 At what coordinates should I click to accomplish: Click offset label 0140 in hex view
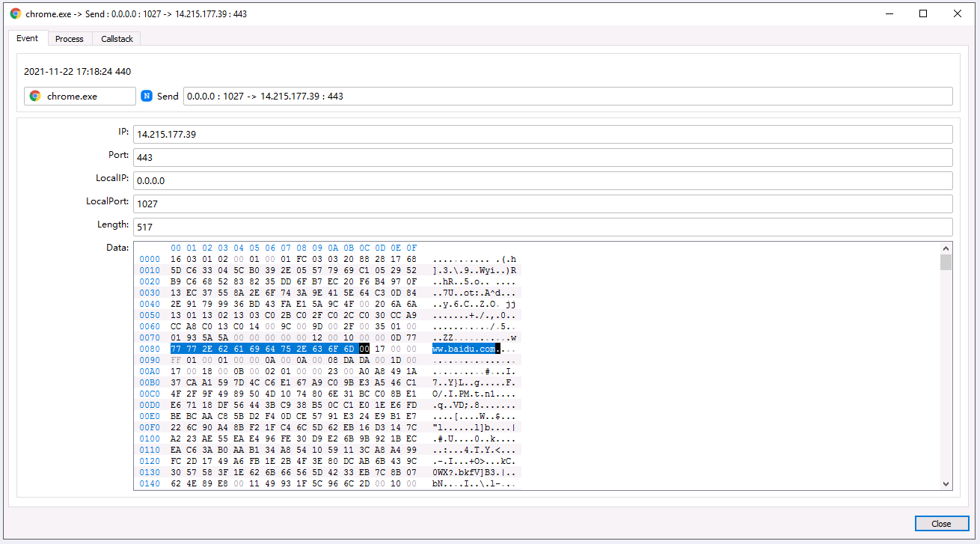click(x=150, y=483)
